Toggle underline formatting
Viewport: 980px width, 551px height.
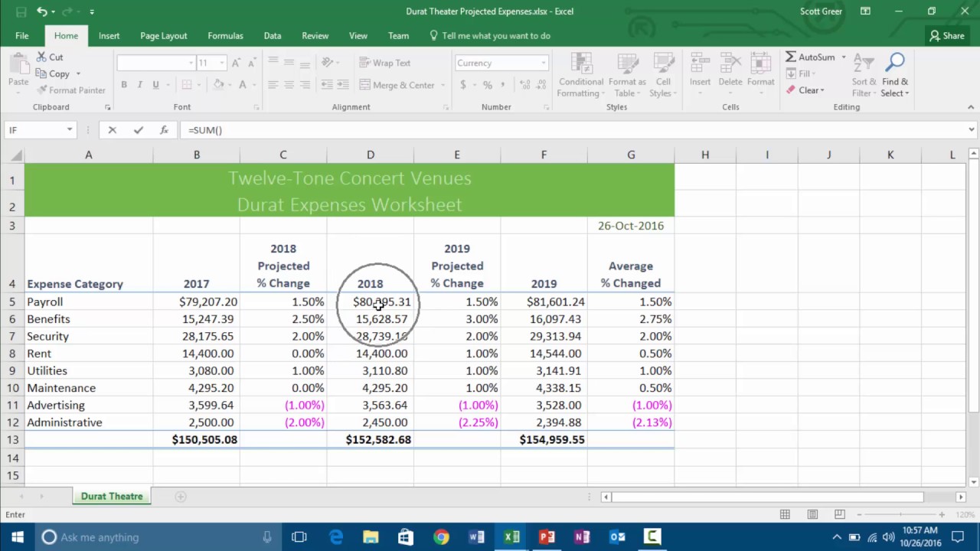coord(155,85)
